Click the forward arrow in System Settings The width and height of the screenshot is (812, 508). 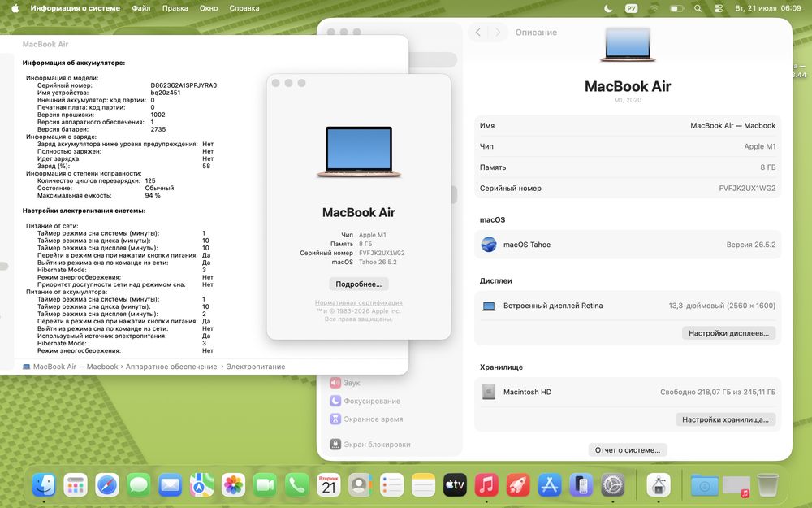click(497, 33)
